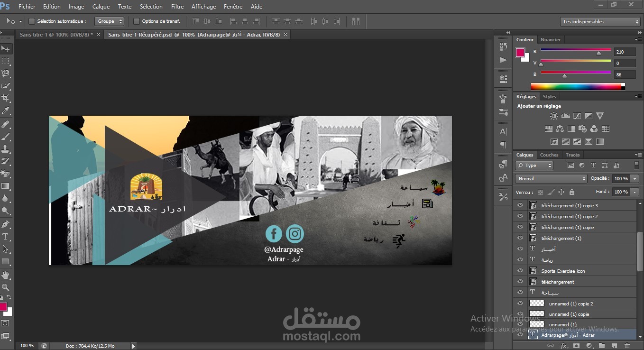Add a Channel Mixer adjustment
Viewport: 644px width, 350px height.
click(594, 129)
